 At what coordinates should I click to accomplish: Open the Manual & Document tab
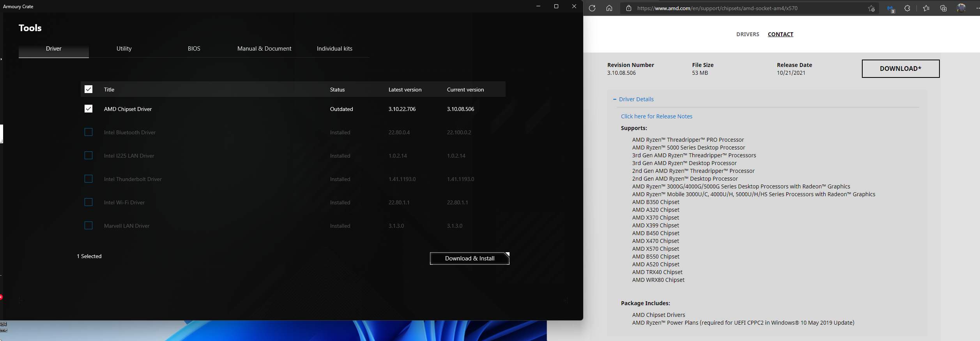pos(264,49)
